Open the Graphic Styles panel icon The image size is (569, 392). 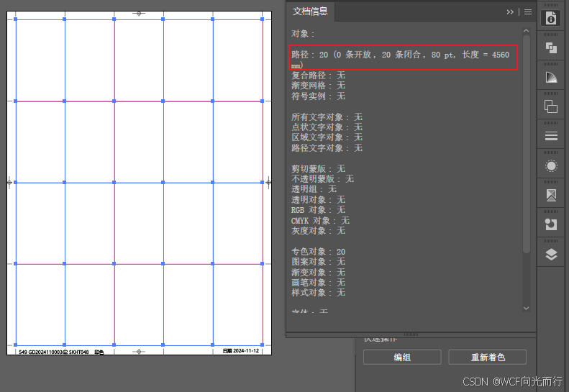551,224
